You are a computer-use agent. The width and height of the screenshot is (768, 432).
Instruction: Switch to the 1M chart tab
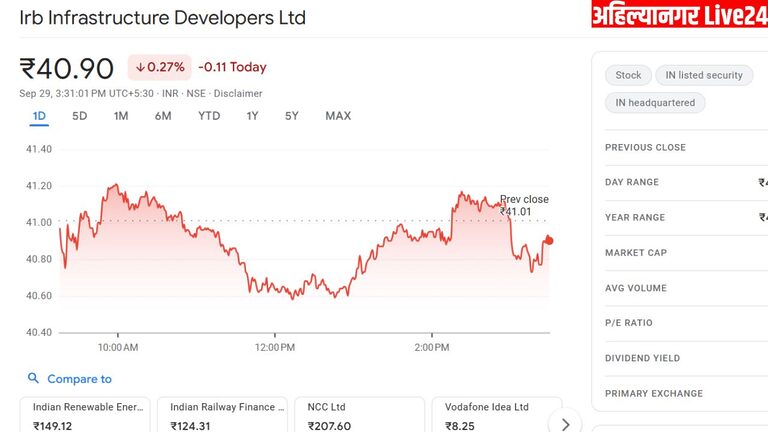121,116
